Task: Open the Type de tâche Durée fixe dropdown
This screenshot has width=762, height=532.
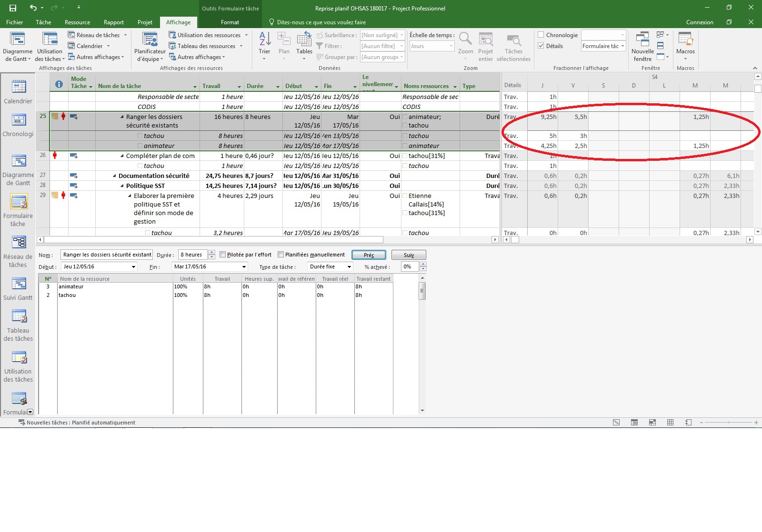Action: (349, 267)
